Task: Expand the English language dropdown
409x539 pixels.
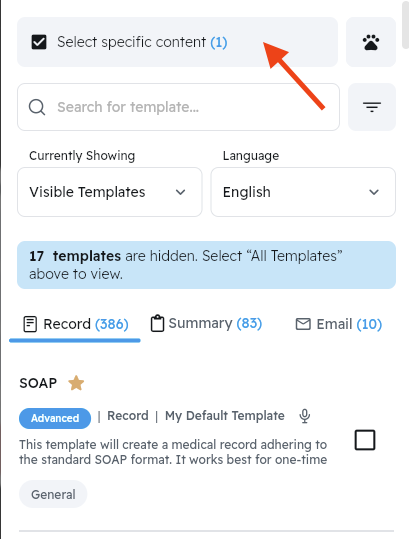Action: point(303,192)
